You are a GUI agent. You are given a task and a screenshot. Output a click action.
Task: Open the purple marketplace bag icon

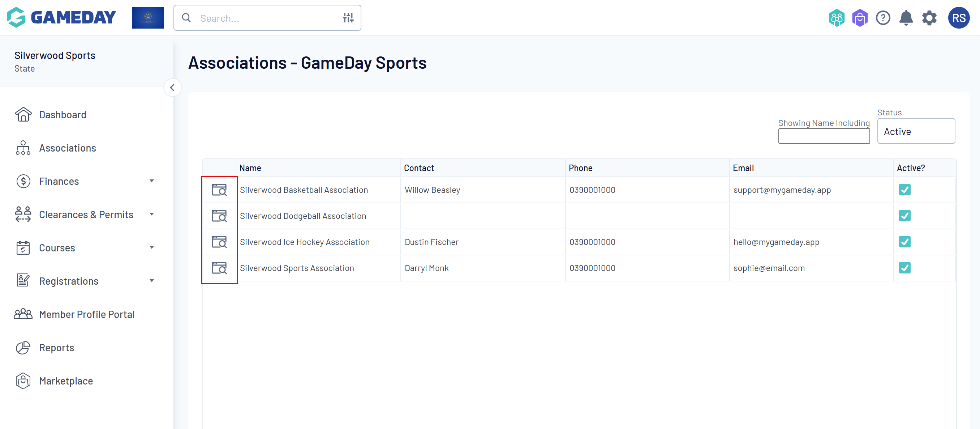click(x=860, y=18)
